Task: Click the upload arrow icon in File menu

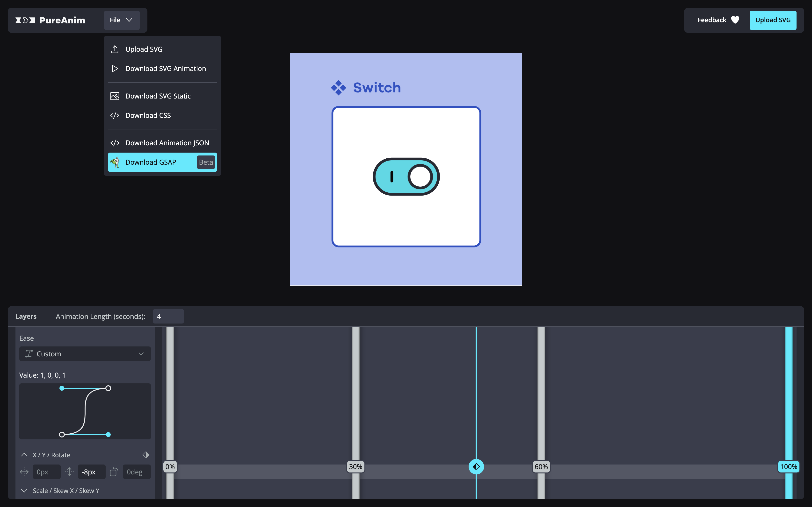Action: tap(115, 49)
